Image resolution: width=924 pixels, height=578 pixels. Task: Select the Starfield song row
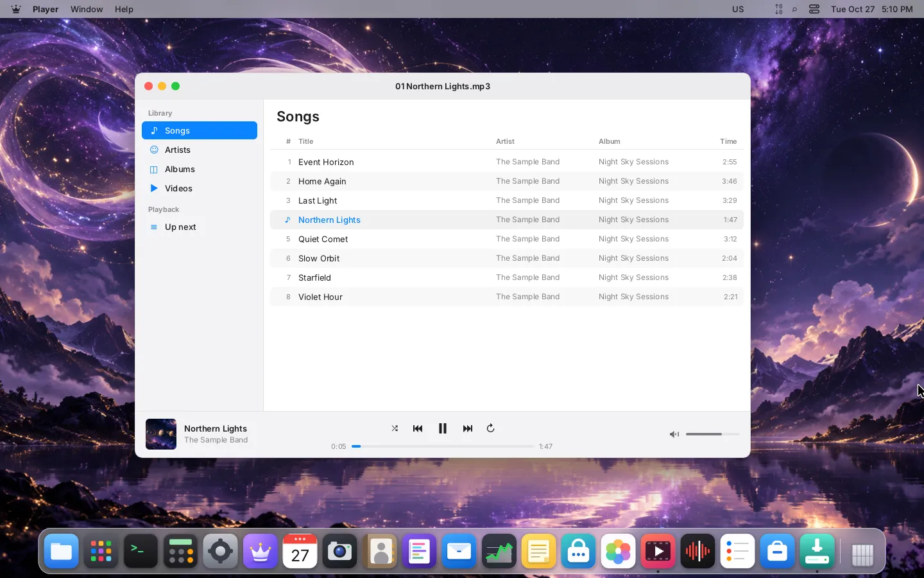pos(507,277)
